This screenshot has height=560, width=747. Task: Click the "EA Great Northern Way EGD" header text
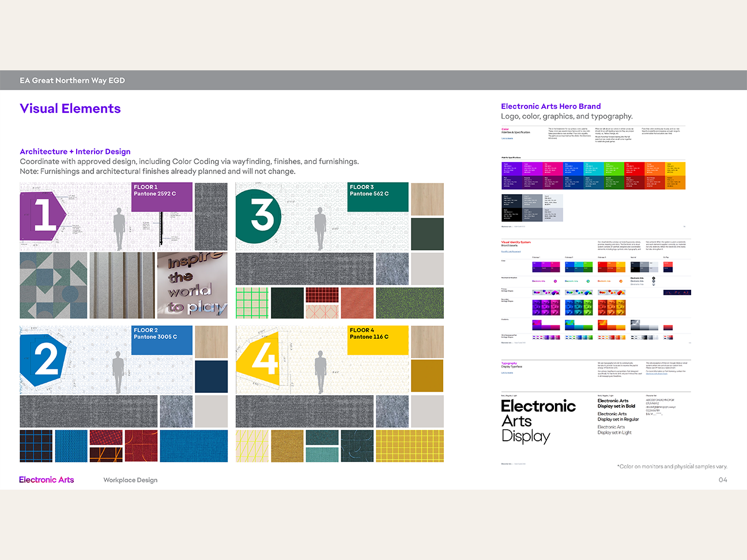(72, 81)
